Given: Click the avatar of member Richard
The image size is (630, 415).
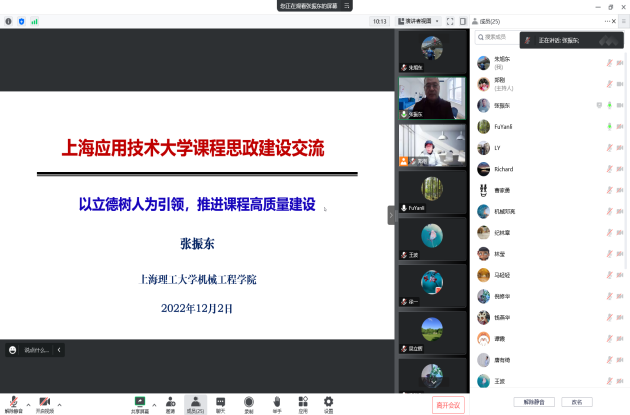Looking at the screenshot, I should pos(483,169).
